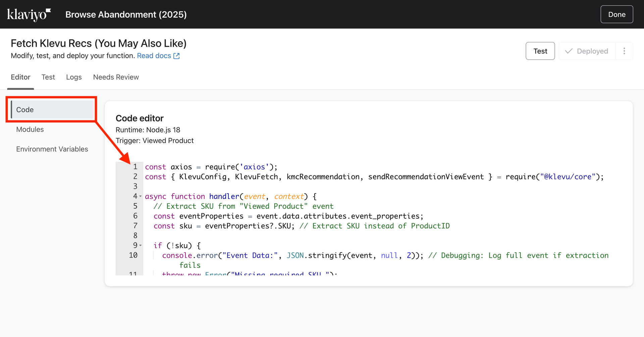Screen dimensions: 644x337
Task: Collapse the if block fold arrow on line 9
Action: coord(141,245)
